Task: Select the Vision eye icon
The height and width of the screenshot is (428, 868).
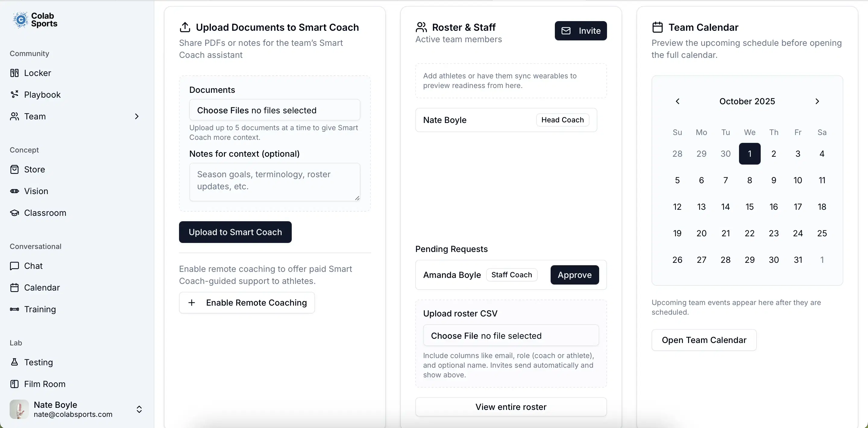Action: click(15, 191)
